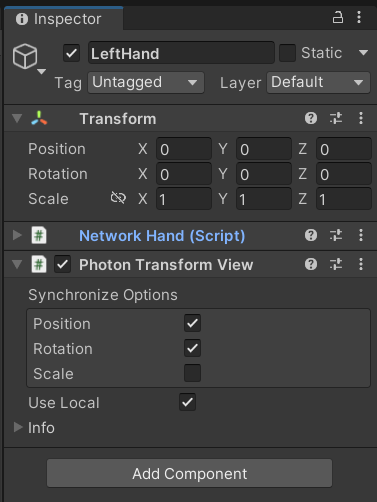Open the Tag dropdown showing Untagged
Image resolution: width=377 pixels, height=502 pixels.
click(146, 82)
